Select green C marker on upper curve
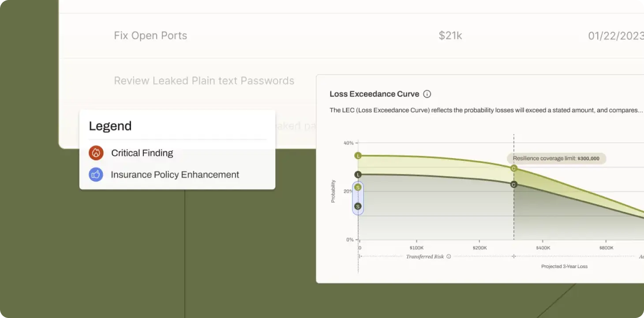This screenshot has height=318, width=644. (x=513, y=168)
